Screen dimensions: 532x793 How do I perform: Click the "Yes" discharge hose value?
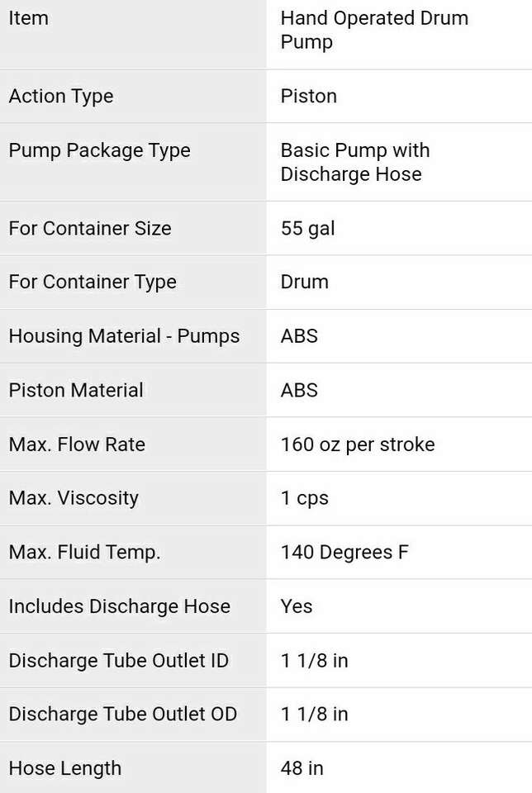pyautogui.click(x=297, y=605)
